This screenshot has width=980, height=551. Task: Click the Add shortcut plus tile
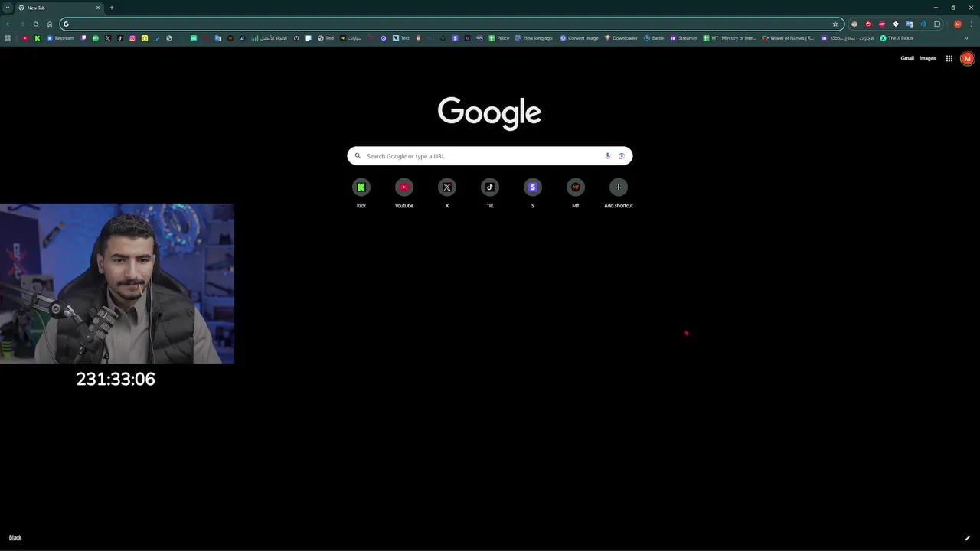619,193
